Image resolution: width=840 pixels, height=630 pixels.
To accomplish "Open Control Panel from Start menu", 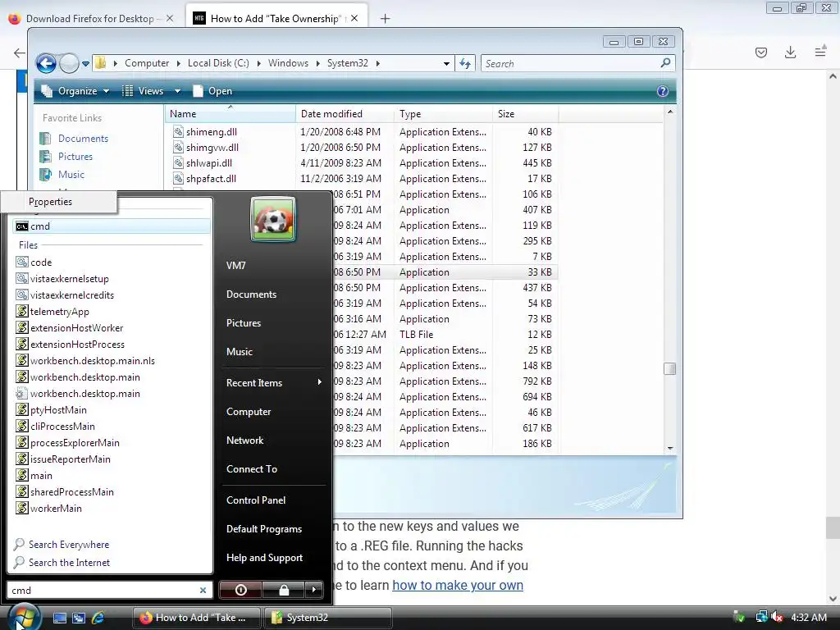I will pos(256,500).
